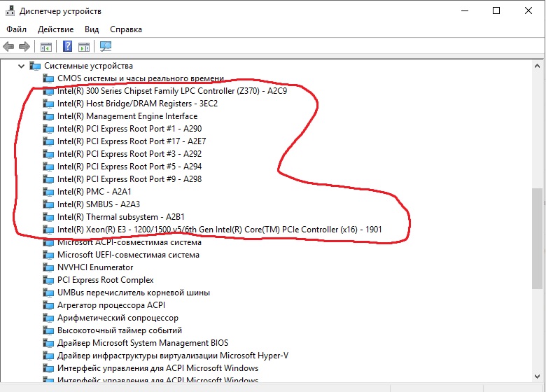Click device icon beside Microsoft UEFI-совместимая система
This screenshot has width=546, height=392.
click(48, 255)
